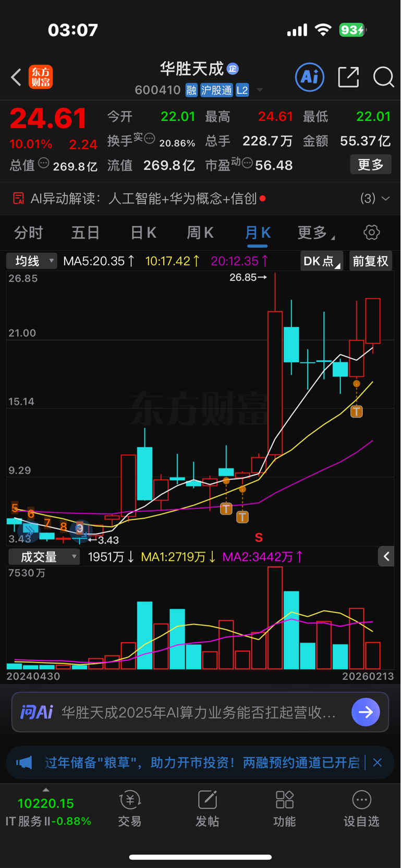401x868 pixels.
Task: Tap the MA2:3442万 volume label
Action: [263, 557]
